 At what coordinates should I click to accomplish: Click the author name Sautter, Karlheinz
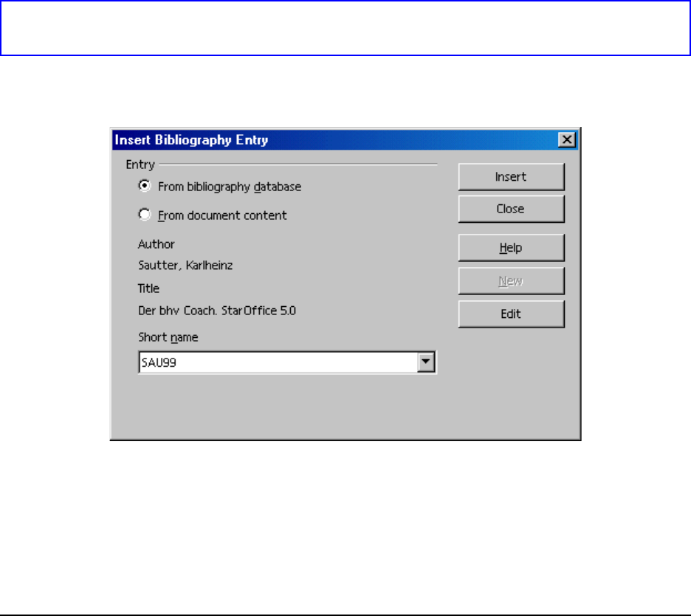coord(185,265)
